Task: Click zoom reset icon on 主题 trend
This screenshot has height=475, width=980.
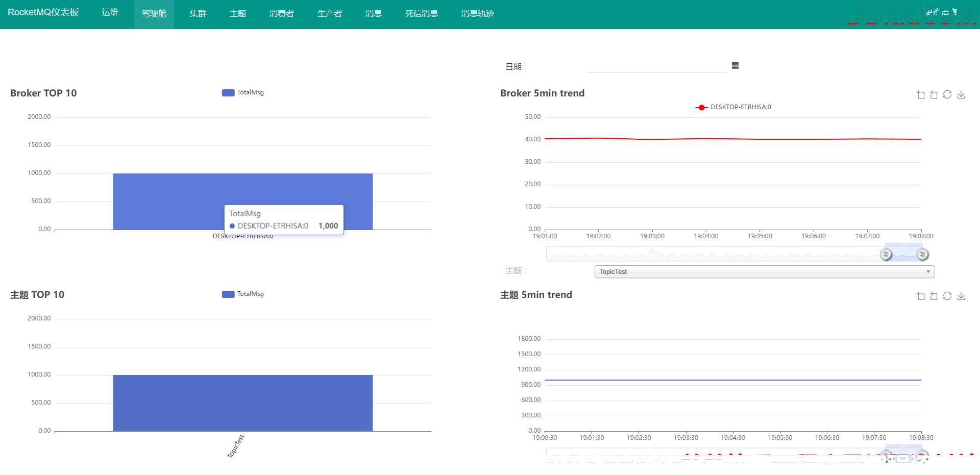Action: click(x=934, y=296)
